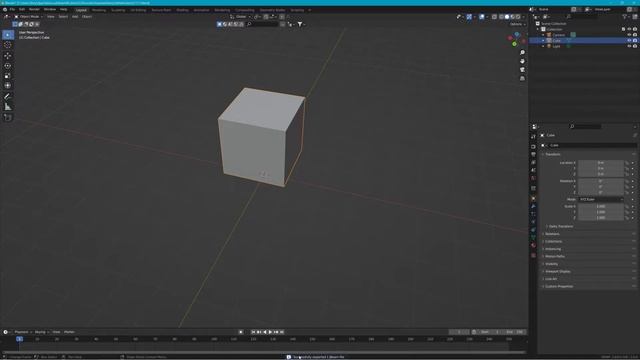Screen dimensions: 640x360
Task: Open the Tool properties tab
Action: click(x=533, y=137)
